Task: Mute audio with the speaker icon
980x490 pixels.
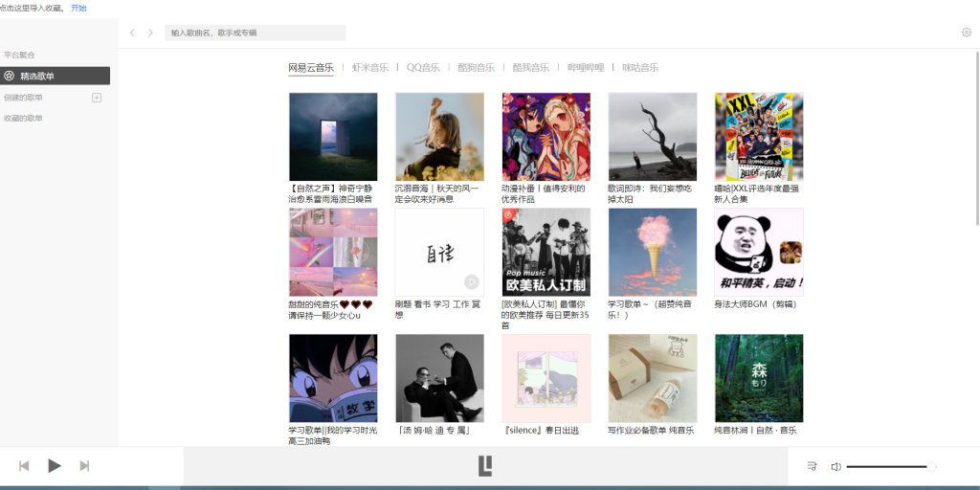Action: pos(835,466)
